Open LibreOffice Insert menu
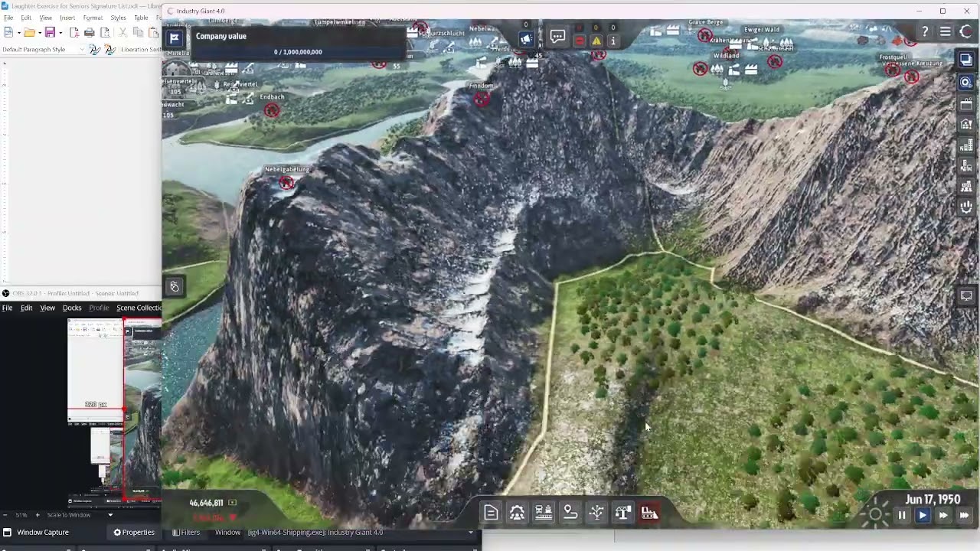The width and height of the screenshot is (980, 551). click(x=67, y=18)
